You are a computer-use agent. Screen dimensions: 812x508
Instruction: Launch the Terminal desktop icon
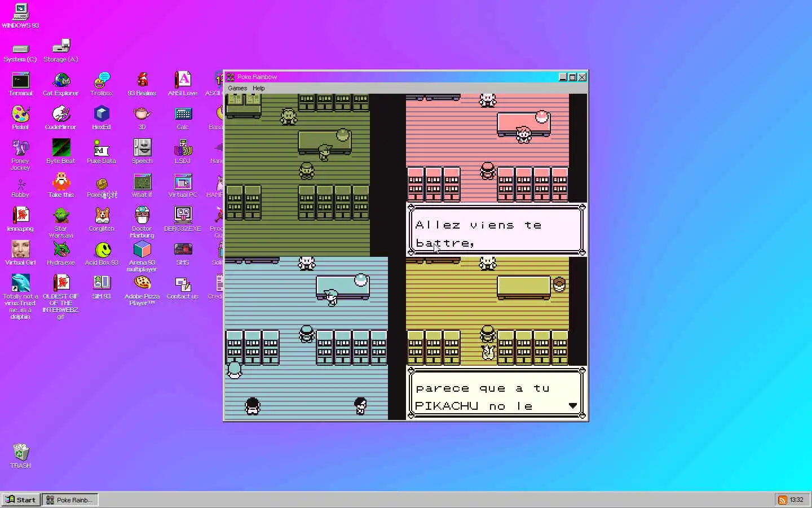point(20,85)
